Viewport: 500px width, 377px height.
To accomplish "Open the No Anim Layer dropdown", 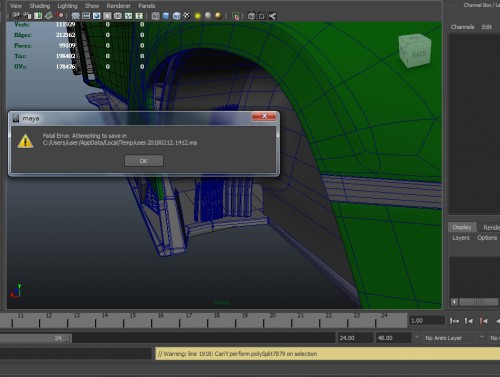I will coord(453,338).
